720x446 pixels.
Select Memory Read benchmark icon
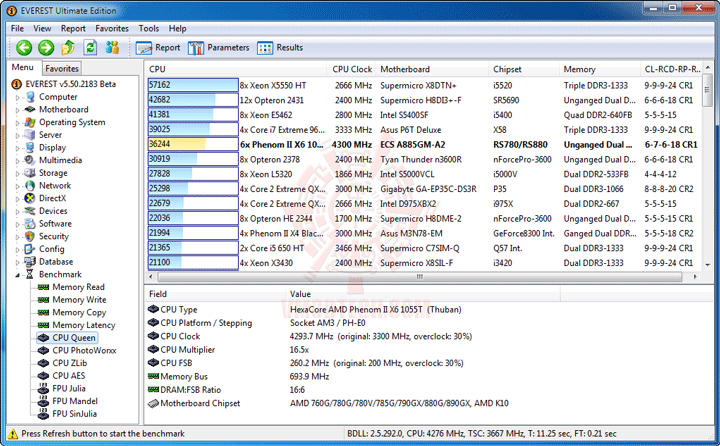pos(43,287)
